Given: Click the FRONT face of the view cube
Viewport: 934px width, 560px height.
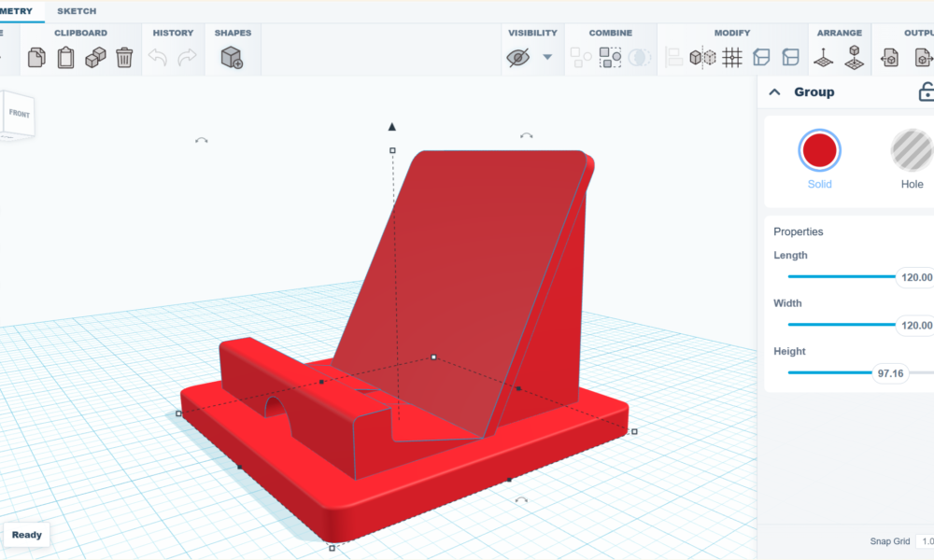Looking at the screenshot, I should click(x=19, y=114).
